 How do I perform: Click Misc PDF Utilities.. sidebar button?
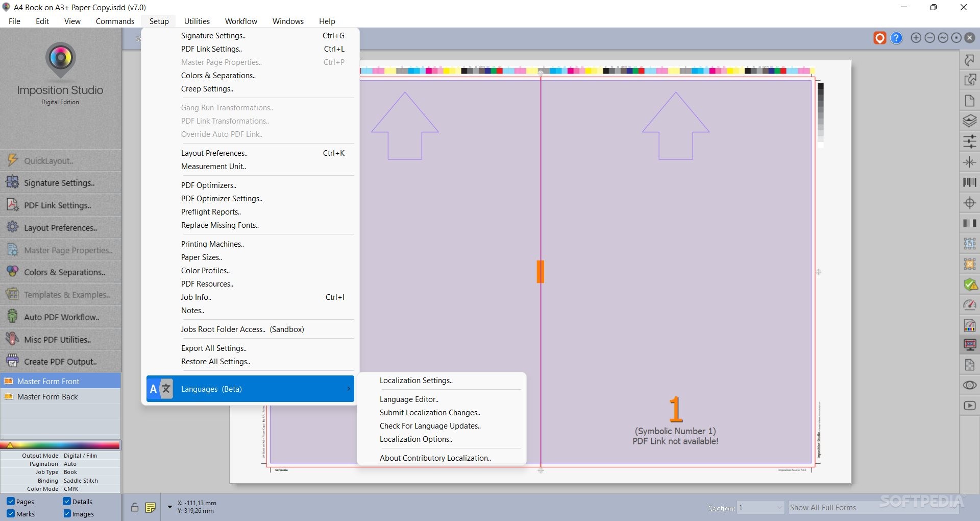click(61, 340)
